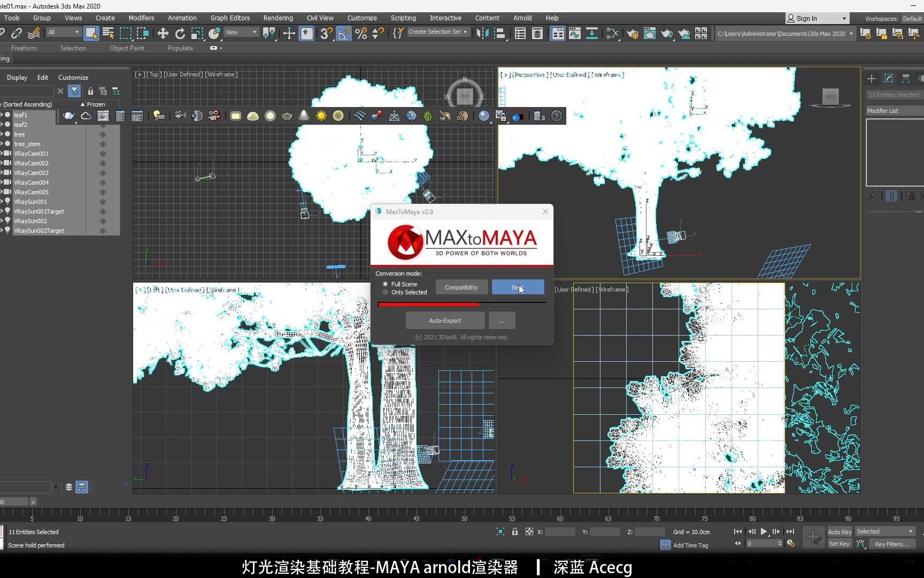
Task: Click the Render Production teapot icon
Action: pyautogui.click(x=666, y=33)
